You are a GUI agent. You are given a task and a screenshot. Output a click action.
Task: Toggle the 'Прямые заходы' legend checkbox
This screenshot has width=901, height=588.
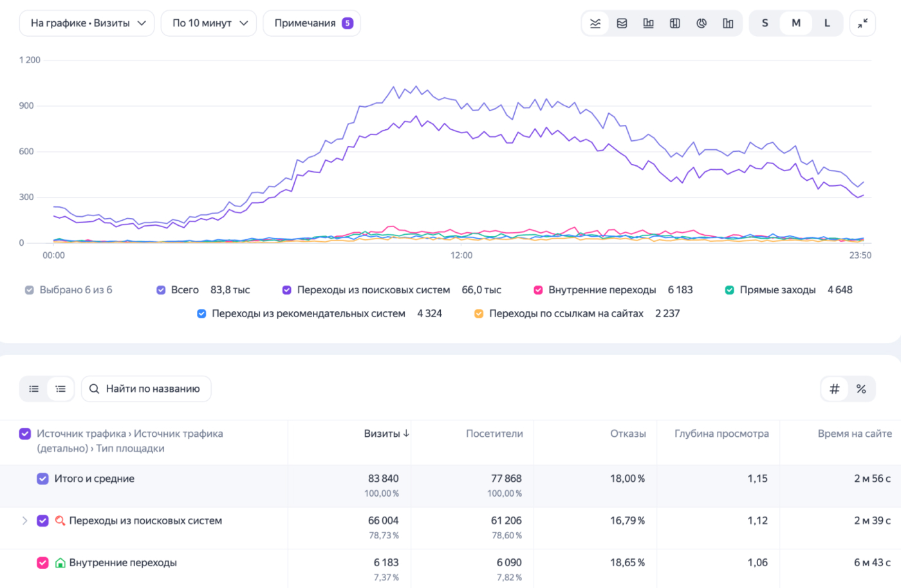pyautogui.click(x=729, y=290)
